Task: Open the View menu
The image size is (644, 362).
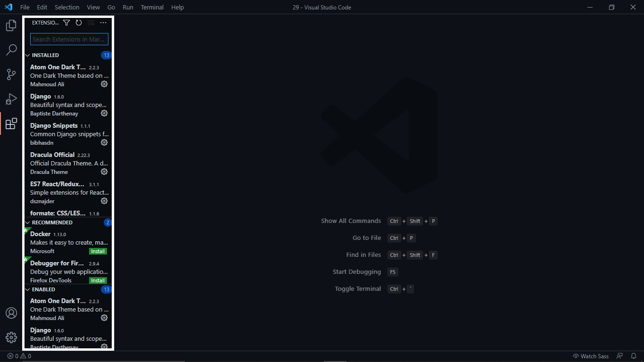Action: coord(93,7)
